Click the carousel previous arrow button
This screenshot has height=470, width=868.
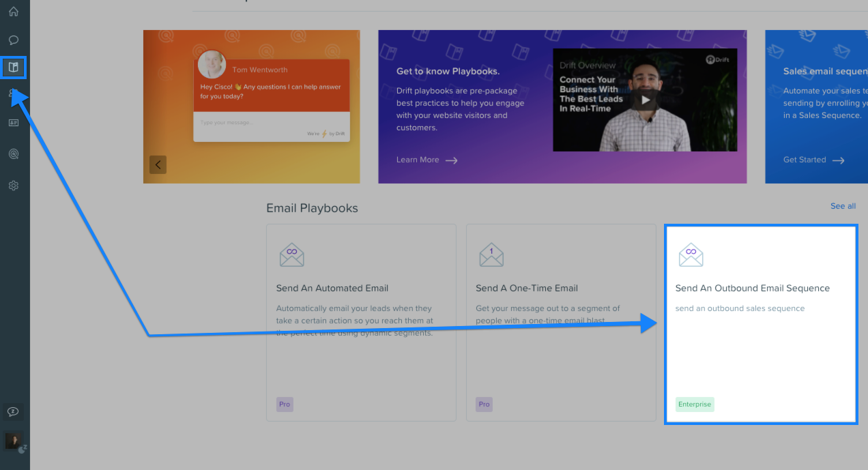[158, 164]
